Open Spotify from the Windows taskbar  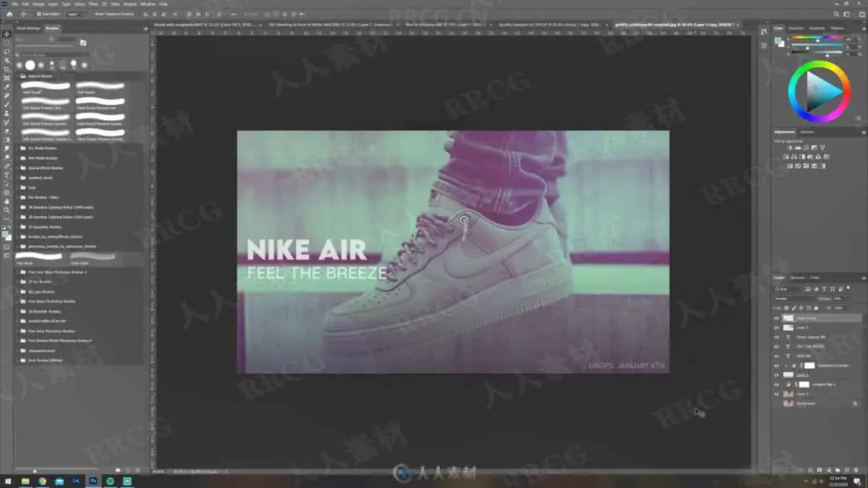(x=110, y=481)
